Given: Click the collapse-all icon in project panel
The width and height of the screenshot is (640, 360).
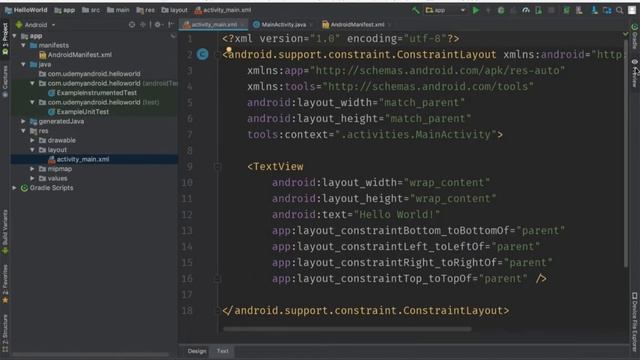Looking at the screenshot, I should pyautogui.click(x=143, y=25).
